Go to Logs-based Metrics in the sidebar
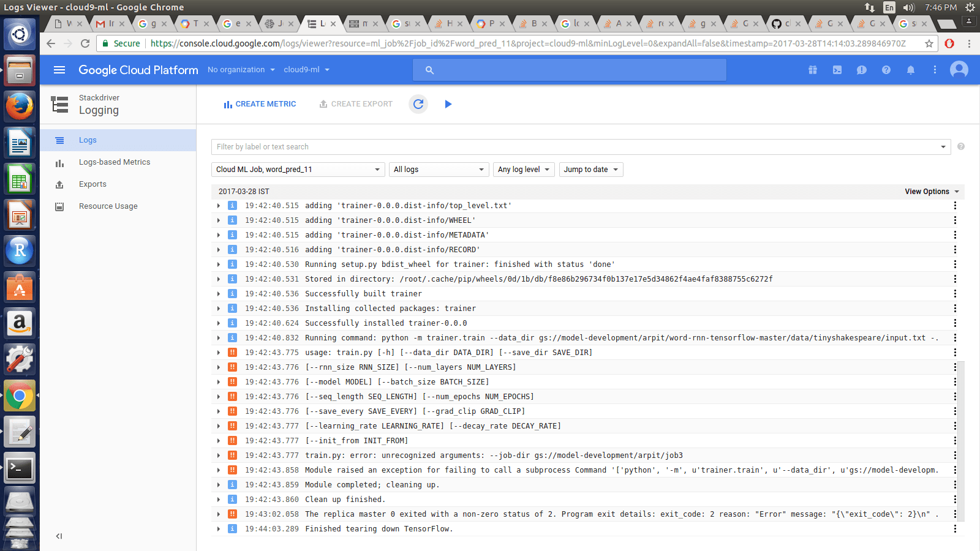 point(118,162)
